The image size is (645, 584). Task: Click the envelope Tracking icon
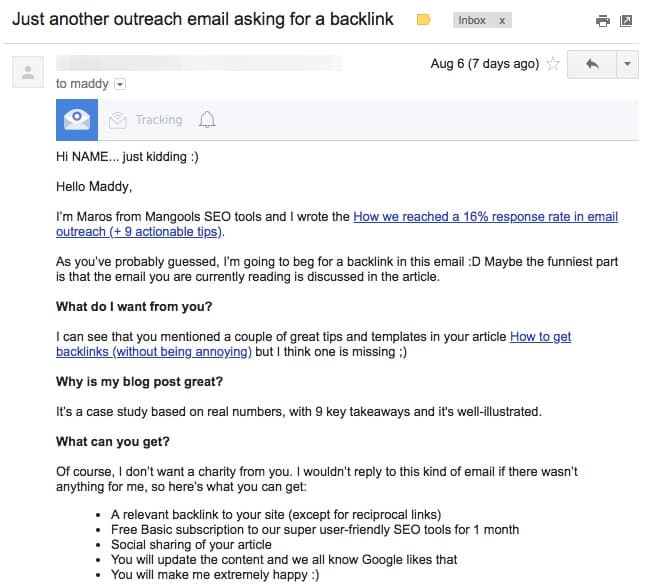[x=117, y=120]
